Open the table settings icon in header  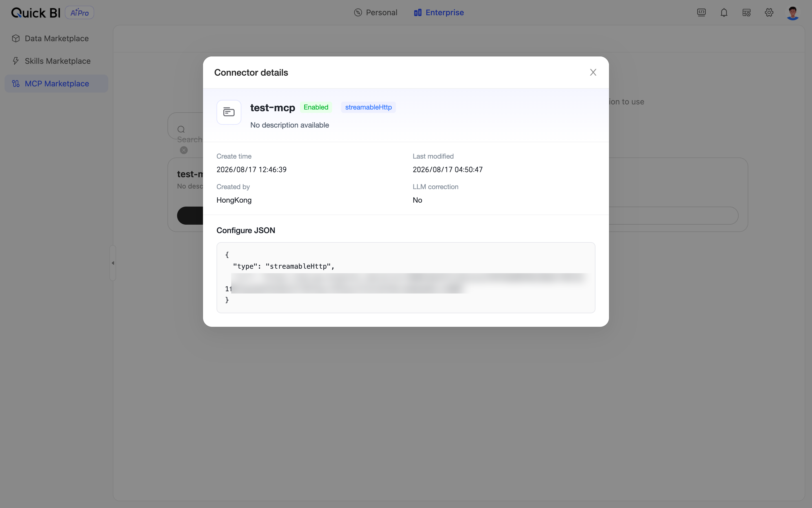746,13
